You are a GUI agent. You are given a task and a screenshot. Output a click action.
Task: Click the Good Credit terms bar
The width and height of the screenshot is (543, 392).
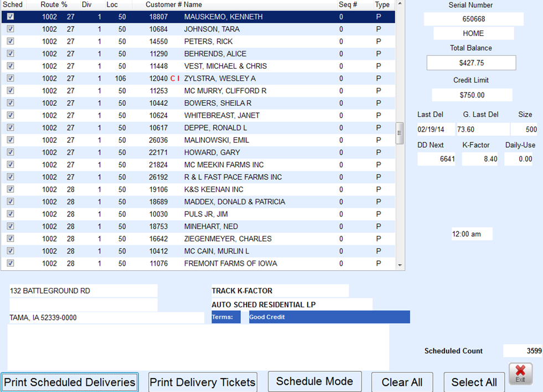(329, 317)
